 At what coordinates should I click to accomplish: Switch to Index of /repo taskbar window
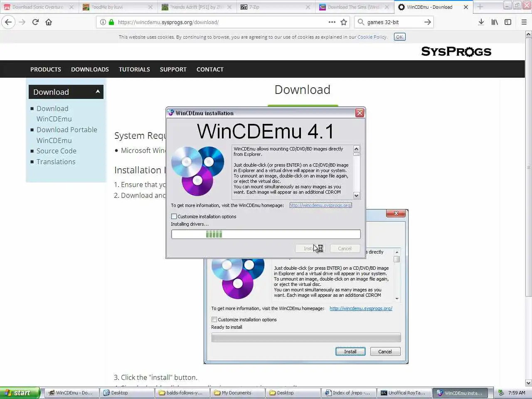(x=349, y=393)
